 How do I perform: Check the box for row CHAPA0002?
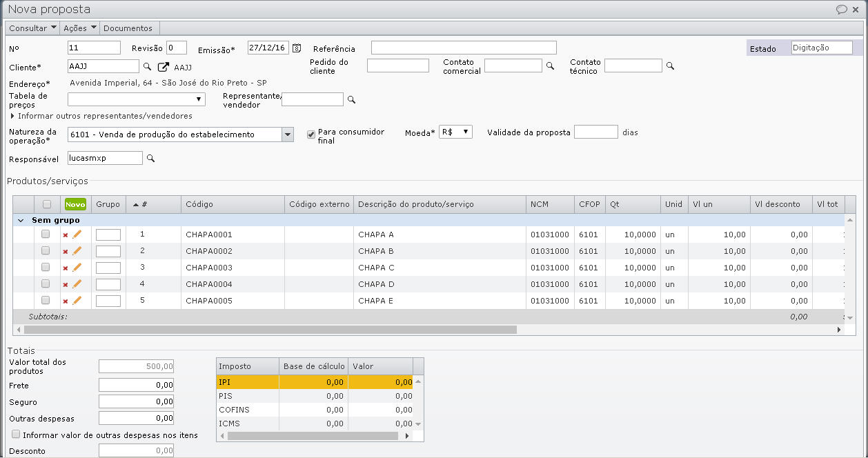pos(46,251)
